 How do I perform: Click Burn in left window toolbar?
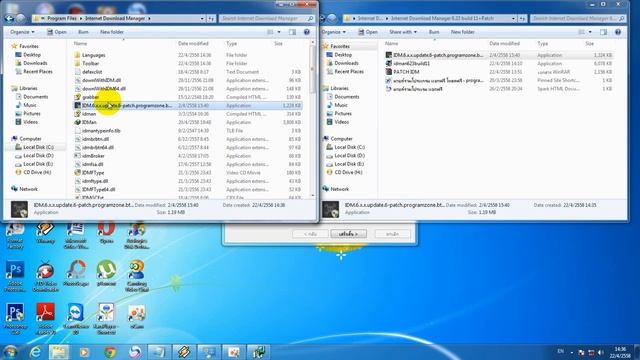[x=83, y=32]
